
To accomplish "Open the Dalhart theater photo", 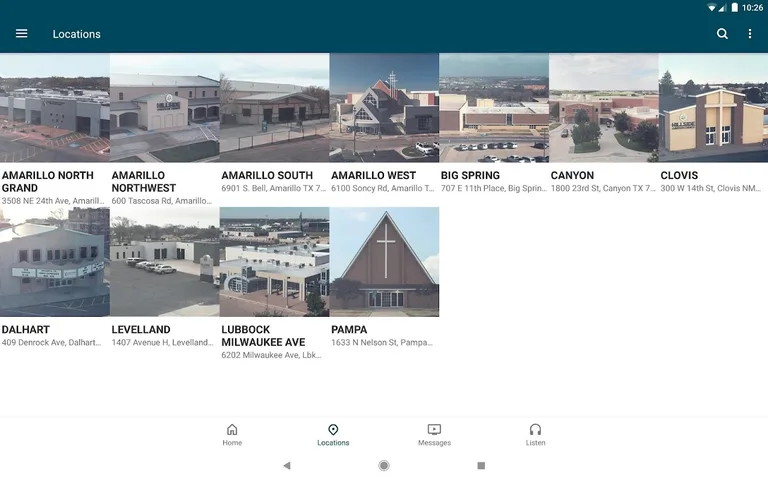I will coord(55,262).
